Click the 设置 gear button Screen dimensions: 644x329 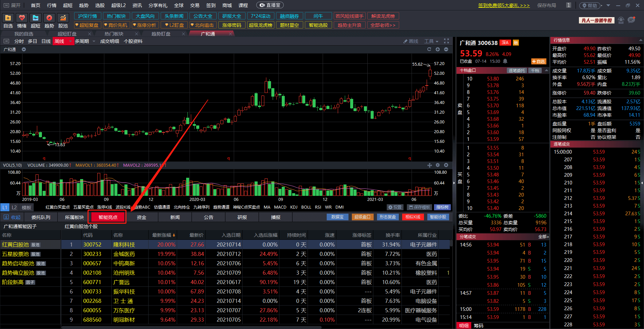tap(395, 207)
